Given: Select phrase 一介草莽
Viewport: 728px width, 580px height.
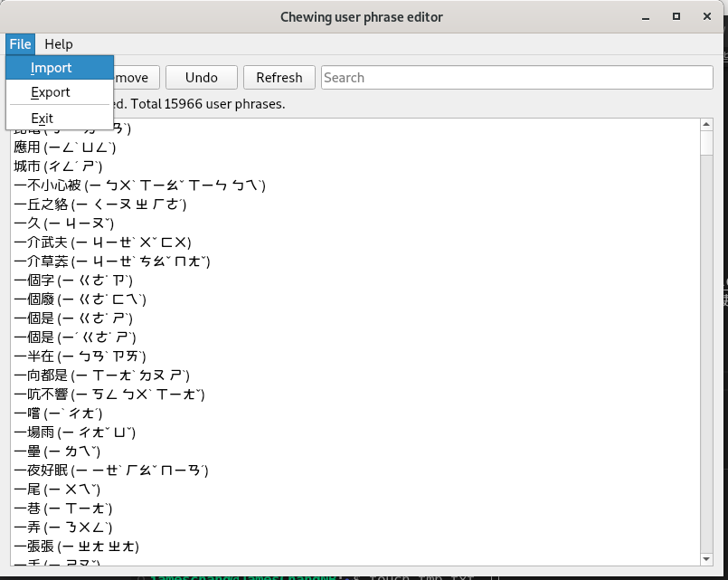Looking at the screenshot, I should [355, 261].
